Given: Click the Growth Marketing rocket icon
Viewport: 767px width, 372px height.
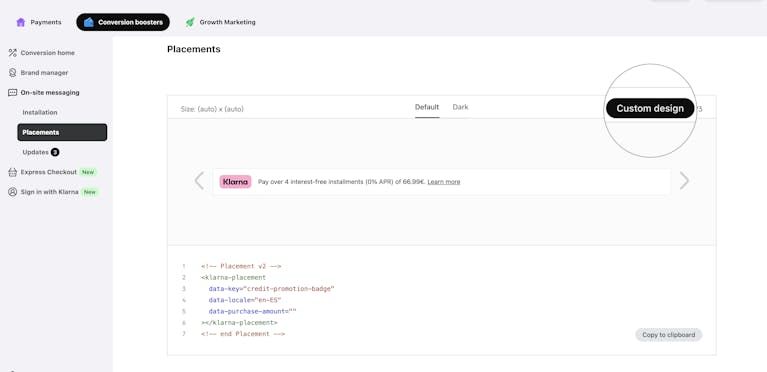Looking at the screenshot, I should click(190, 22).
